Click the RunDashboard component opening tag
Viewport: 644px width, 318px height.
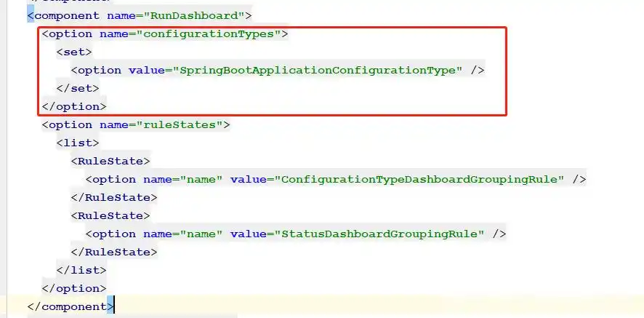[x=140, y=16]
